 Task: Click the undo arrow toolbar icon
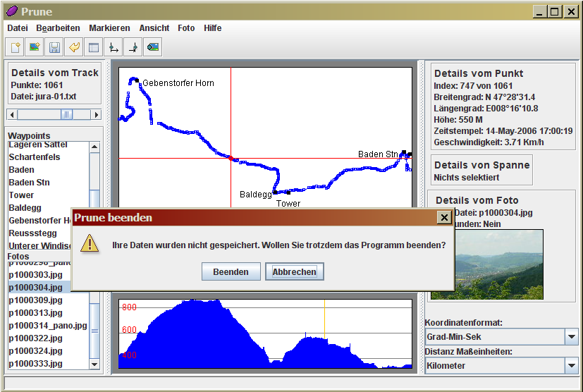[74, 47]
